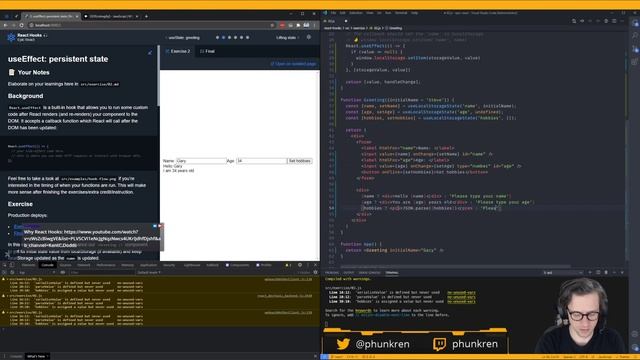The width and height of the screenshot is (640, 360).
Task: Click the Name input field
Action: coord(201,161)
